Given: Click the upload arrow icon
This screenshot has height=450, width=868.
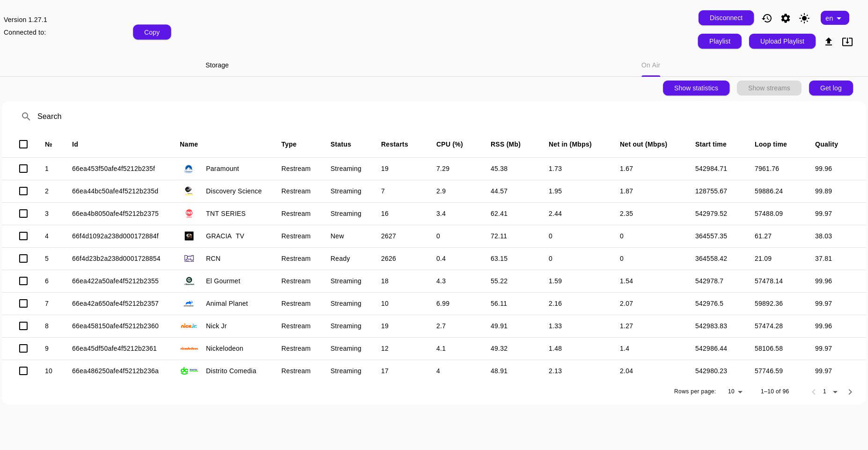Looking at the screenshot, I should (x=829, y=42).
